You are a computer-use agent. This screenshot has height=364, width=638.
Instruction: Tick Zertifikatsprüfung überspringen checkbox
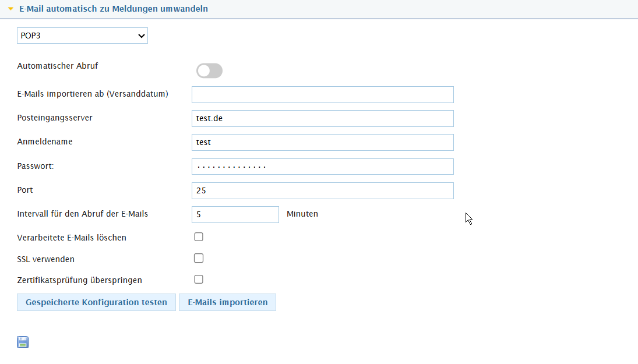[x=199, y=280]
